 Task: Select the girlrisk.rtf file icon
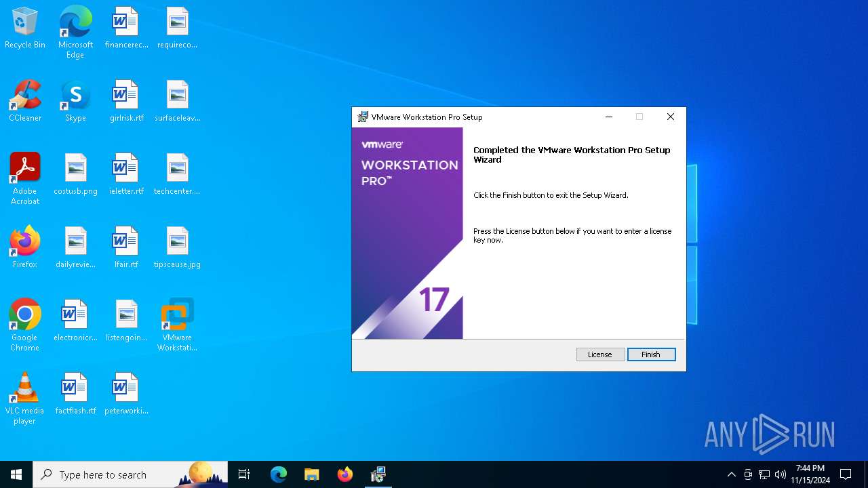coord(126,102)
